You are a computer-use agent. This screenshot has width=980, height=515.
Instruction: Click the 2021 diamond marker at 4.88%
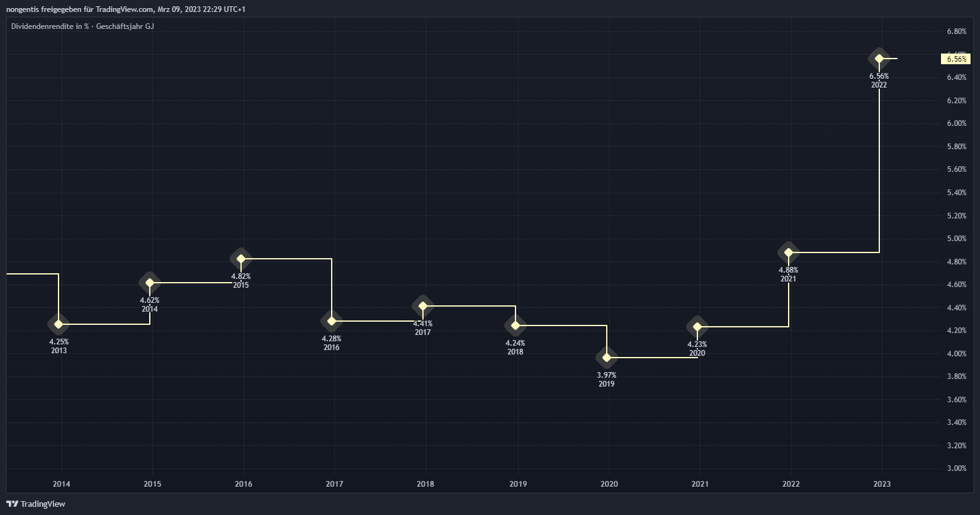789,253
